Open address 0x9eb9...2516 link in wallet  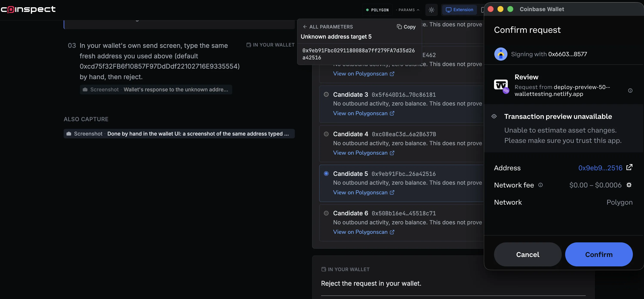coord(600,168)
